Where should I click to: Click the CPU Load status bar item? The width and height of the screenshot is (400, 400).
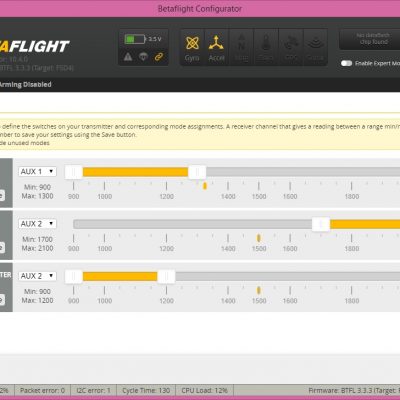pyautogui.click(x=204, y=390)
